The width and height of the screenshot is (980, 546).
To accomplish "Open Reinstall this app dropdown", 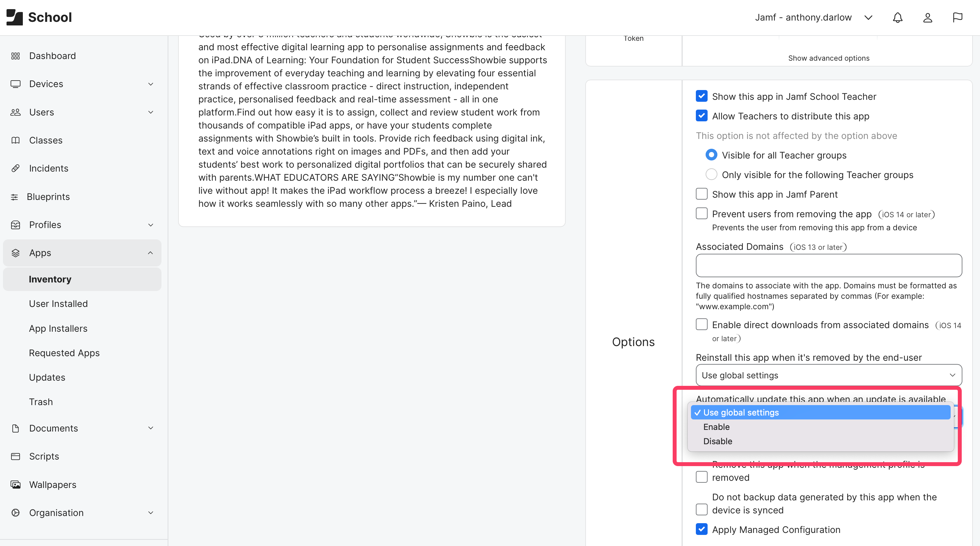I will coord(829,375).
